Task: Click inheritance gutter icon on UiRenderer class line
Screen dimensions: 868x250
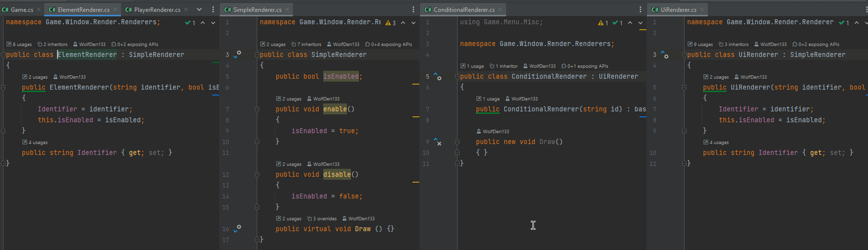Action: [x=665, y=54]
